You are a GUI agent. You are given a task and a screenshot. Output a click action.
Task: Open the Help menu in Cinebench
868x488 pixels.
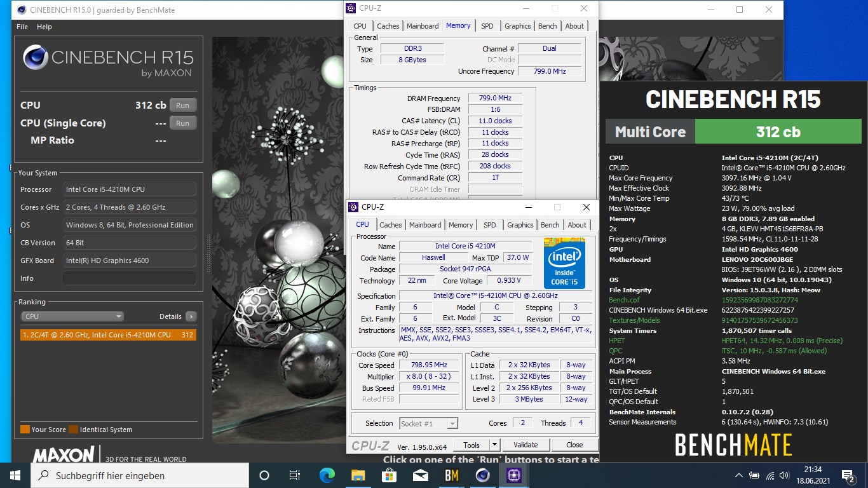(44, 27)
